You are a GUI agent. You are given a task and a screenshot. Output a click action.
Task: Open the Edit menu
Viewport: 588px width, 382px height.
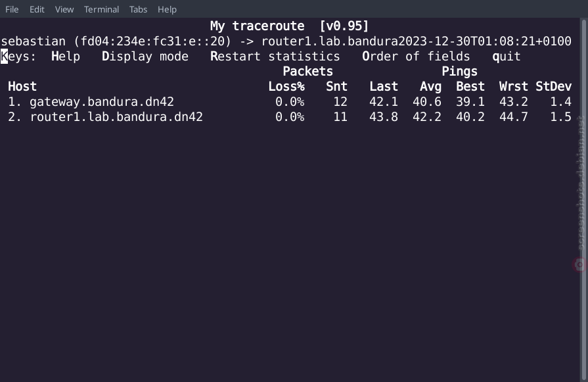[37, 9]
